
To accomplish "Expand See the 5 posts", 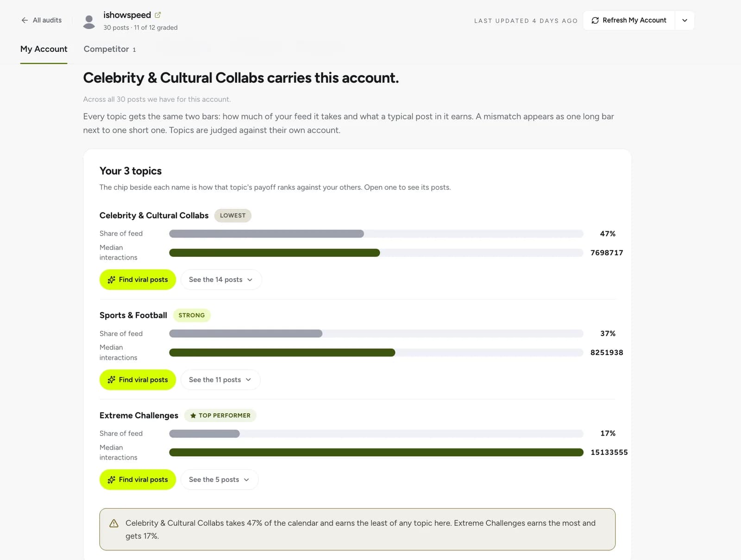I will tap(220, 479).
